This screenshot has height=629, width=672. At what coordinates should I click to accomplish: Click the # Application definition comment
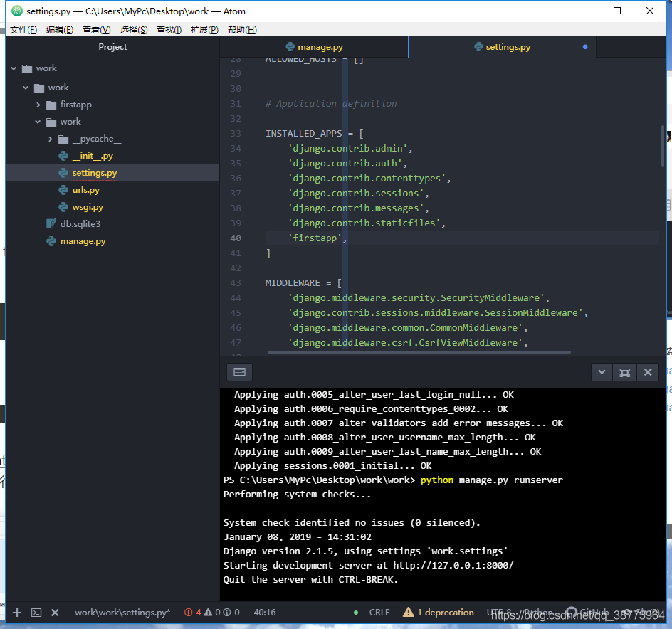(331, 104)
